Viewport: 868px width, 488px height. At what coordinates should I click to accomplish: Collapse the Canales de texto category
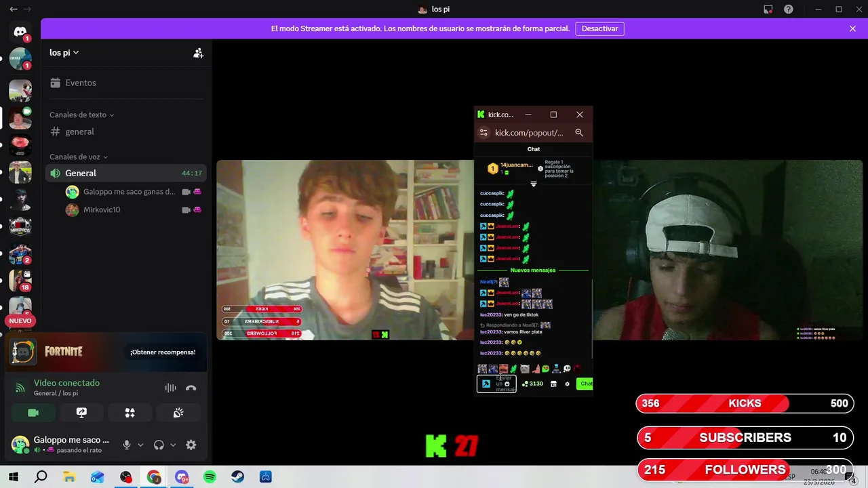81,115
